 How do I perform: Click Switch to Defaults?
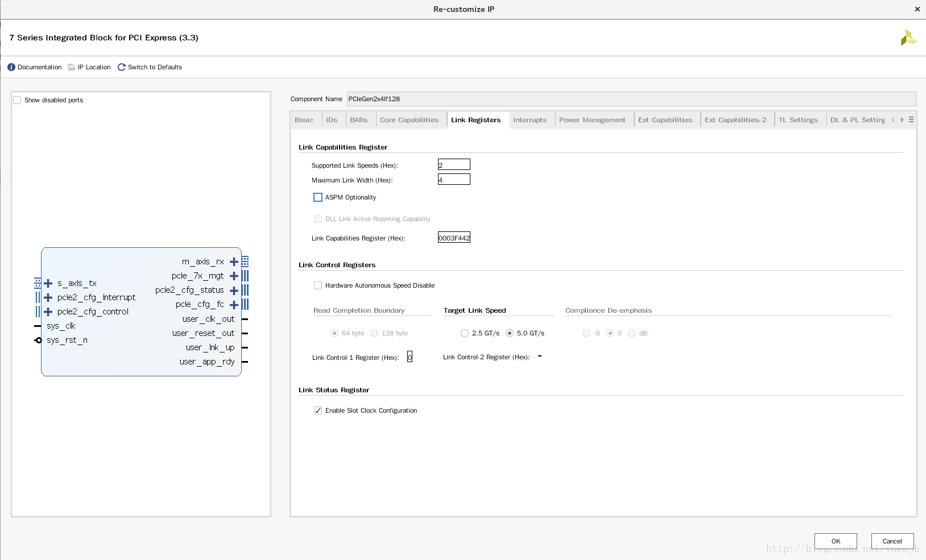[x=155, y=67]
